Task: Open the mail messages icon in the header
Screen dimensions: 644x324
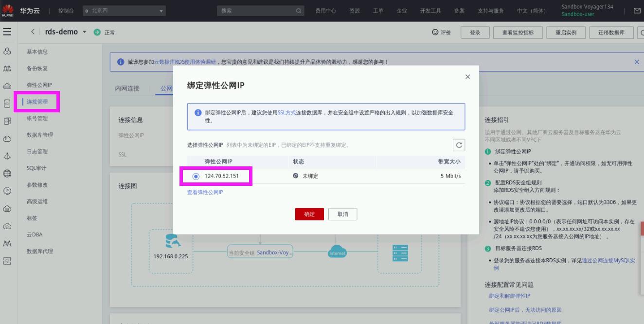Action: (637, 11)
